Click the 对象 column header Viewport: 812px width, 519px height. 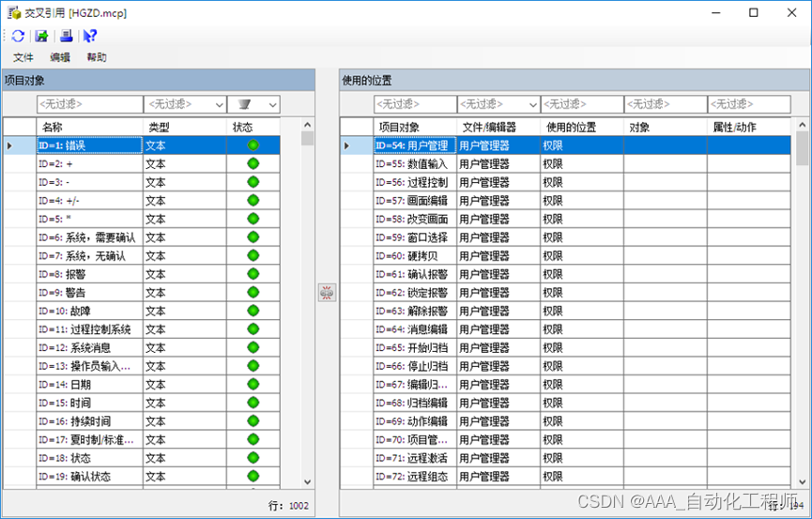[x=666, y=127]
